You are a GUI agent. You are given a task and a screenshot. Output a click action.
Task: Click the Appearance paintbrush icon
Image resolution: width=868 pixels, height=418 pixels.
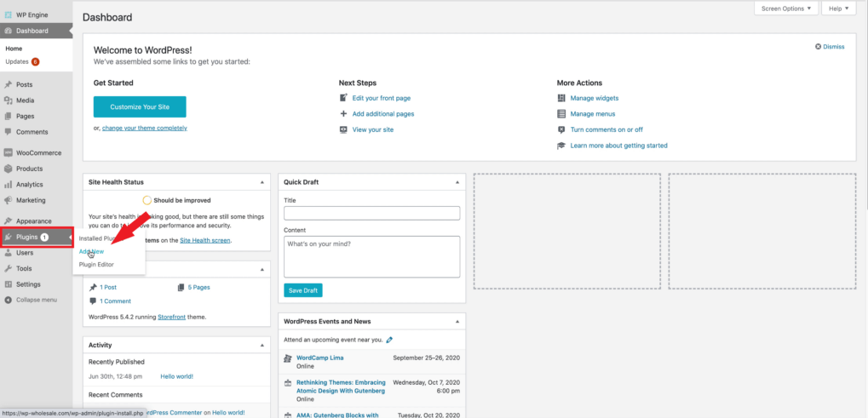tap(8, 220)
